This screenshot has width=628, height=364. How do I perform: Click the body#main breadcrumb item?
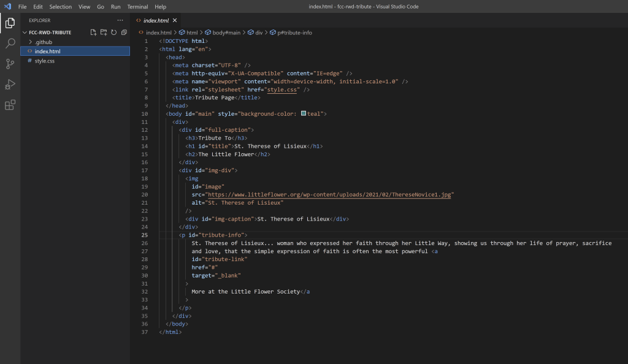pos(228,32)
